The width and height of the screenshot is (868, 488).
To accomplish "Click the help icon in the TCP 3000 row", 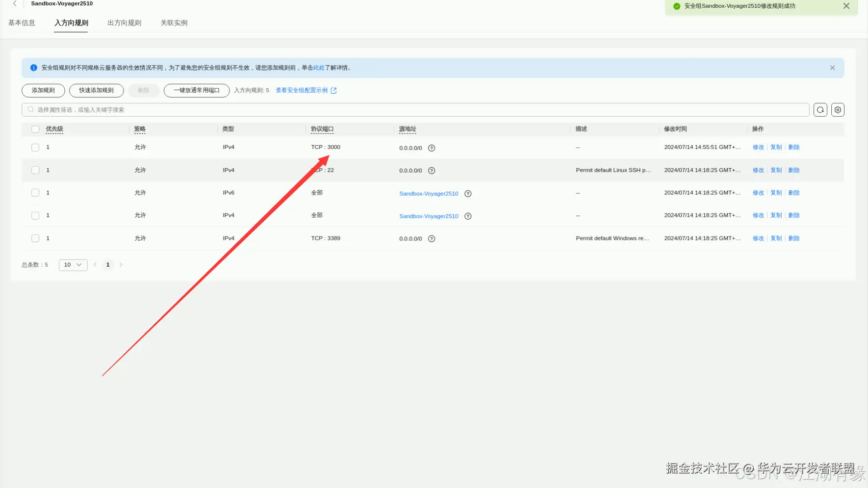I will pyautogui.click(x=432, y=148).
